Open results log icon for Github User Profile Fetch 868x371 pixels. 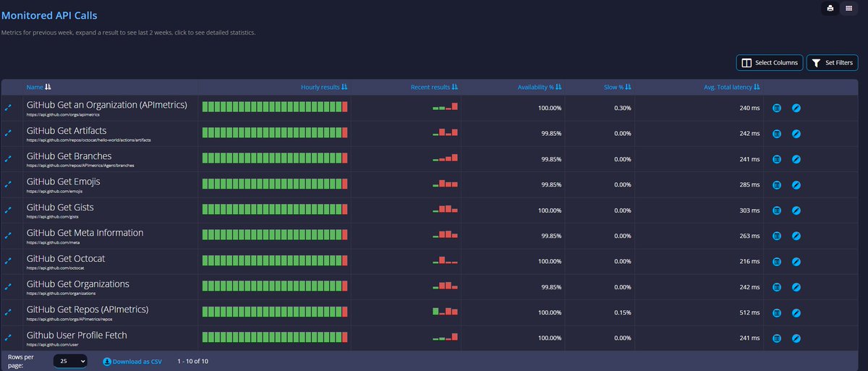777,338
